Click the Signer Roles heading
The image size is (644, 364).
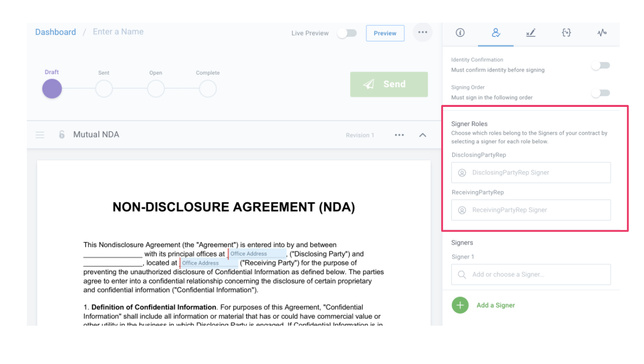469,124
